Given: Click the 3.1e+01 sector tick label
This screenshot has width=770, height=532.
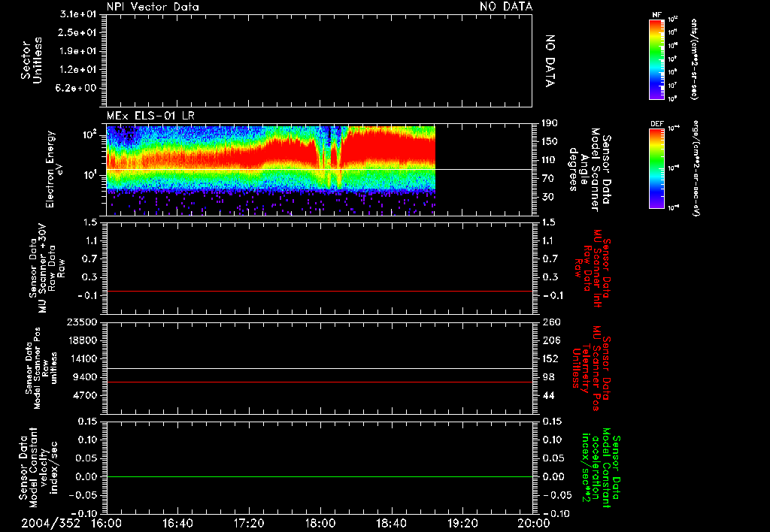Looking at the screenshot, I should [78, 14].
